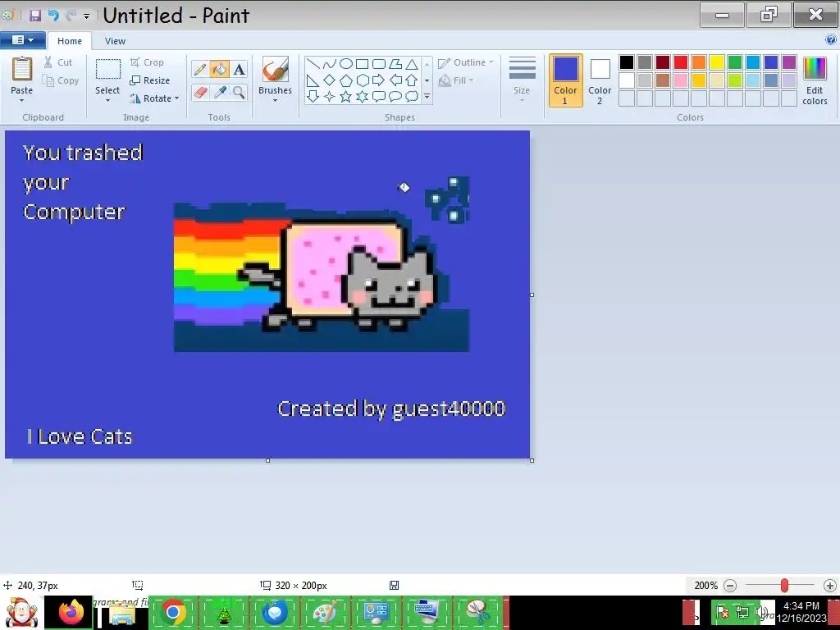Select the Pencil tool
This screenshot has width=840, height=630.
pyautogui.click(x=200, y=69)
